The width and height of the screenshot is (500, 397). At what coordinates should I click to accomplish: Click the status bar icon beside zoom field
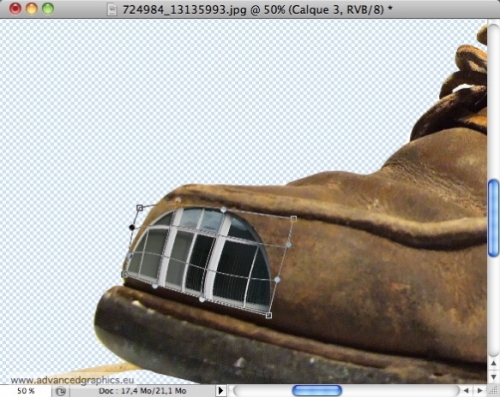click(x=61, y=391)
